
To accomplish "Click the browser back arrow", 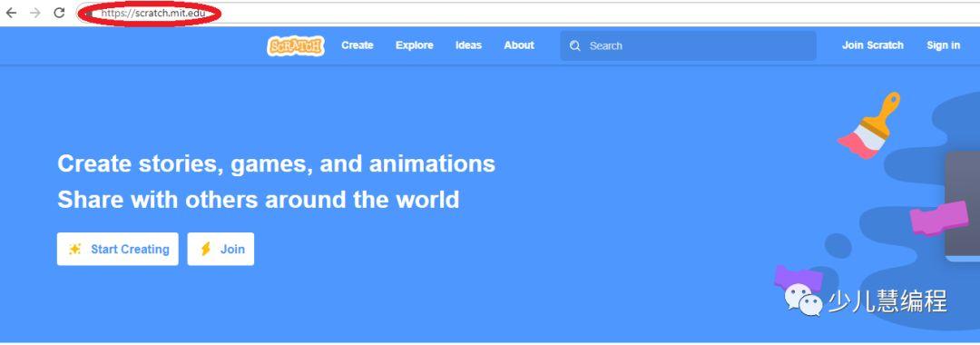I will (11, 13).
